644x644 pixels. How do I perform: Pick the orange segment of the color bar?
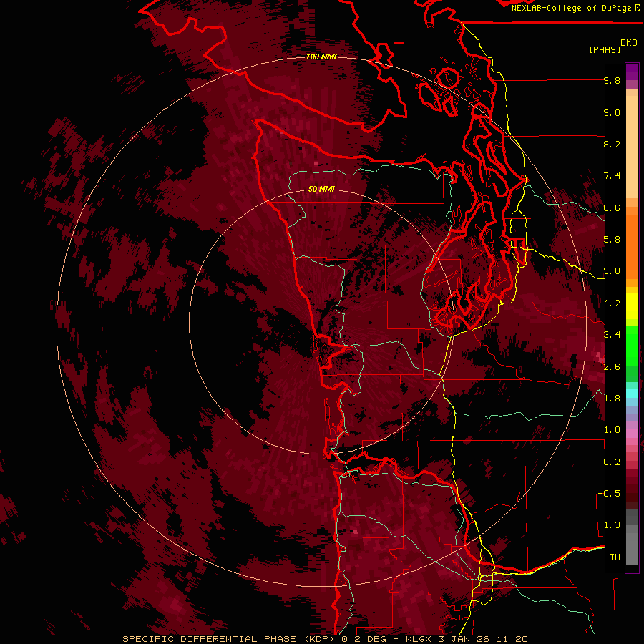(x=632, y=247)
